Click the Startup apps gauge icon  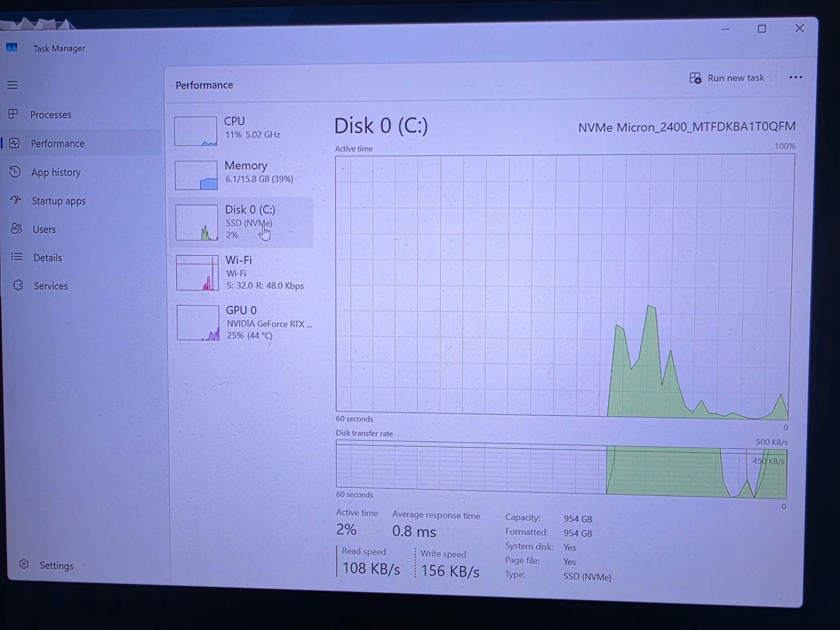pyautogui.click(x=16, y=200)
